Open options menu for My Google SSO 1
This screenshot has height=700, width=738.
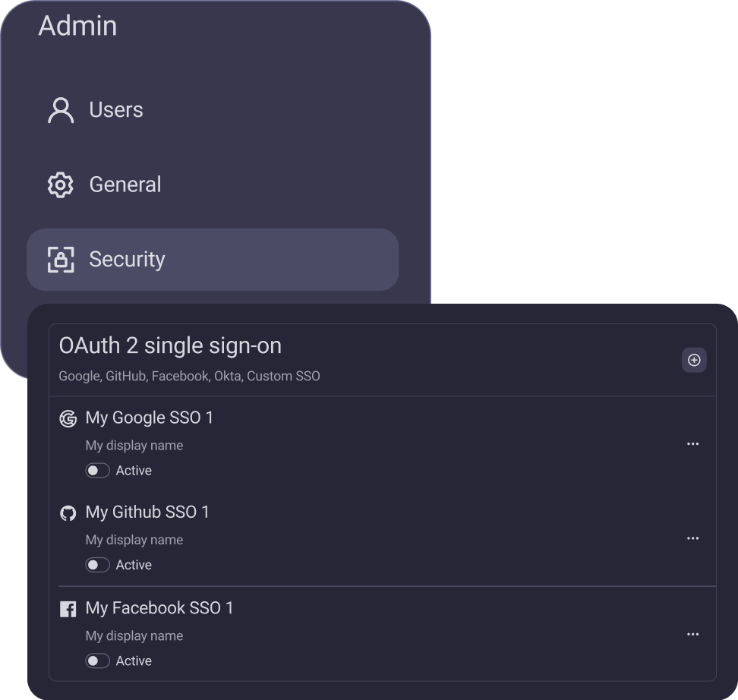[x=692, y=444]
